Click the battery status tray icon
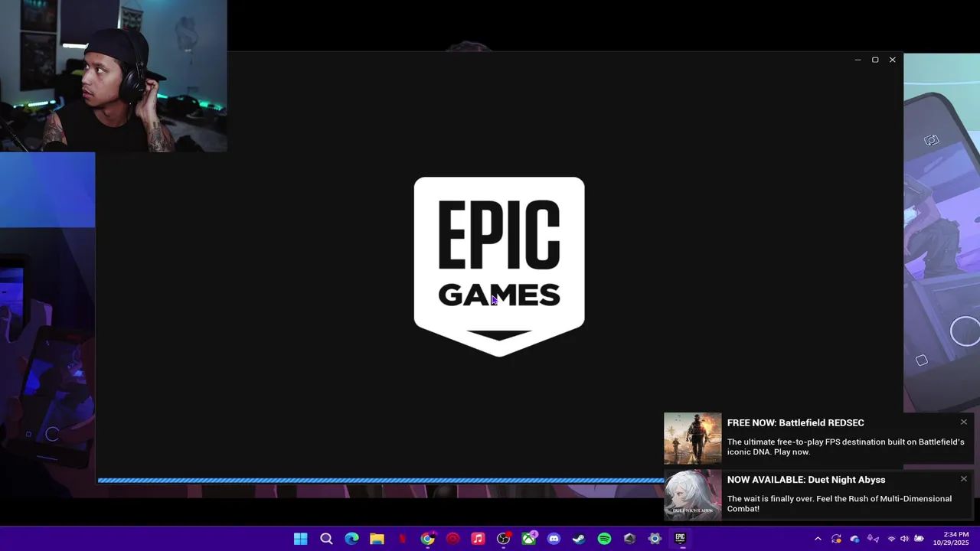980x551 pixels. (x=919, y=539)
